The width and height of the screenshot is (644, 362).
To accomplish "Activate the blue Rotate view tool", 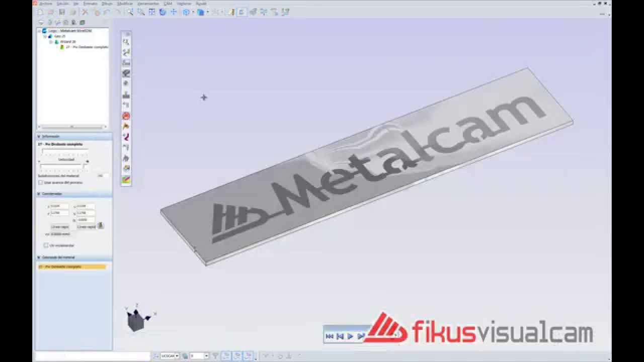I will [x=163, y=12].
